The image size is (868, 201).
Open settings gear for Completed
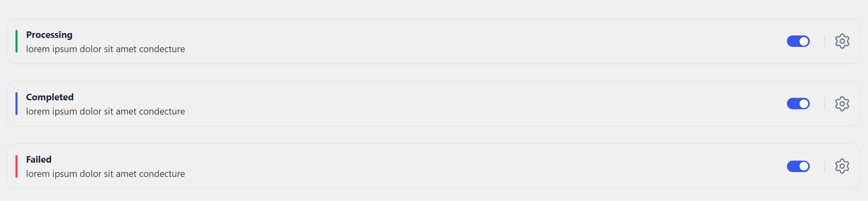[x=842, y=104]
